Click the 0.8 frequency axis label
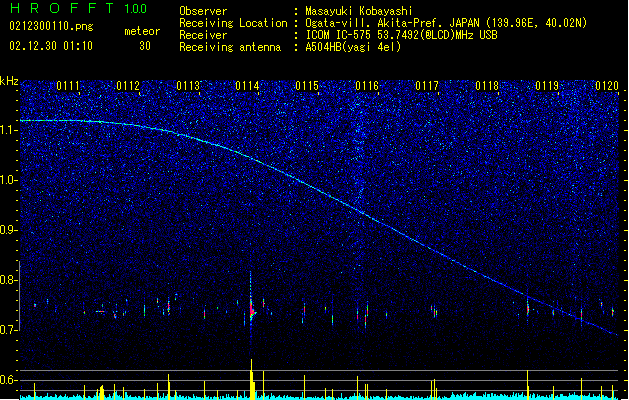Viewport: 629px width, 400px height. coord(9,280)
